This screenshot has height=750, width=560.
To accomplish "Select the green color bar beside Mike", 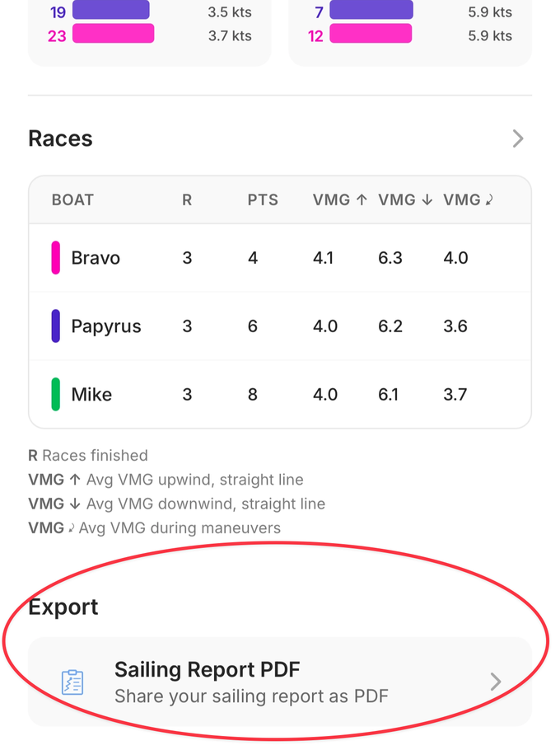I will [x=54, y=394].
